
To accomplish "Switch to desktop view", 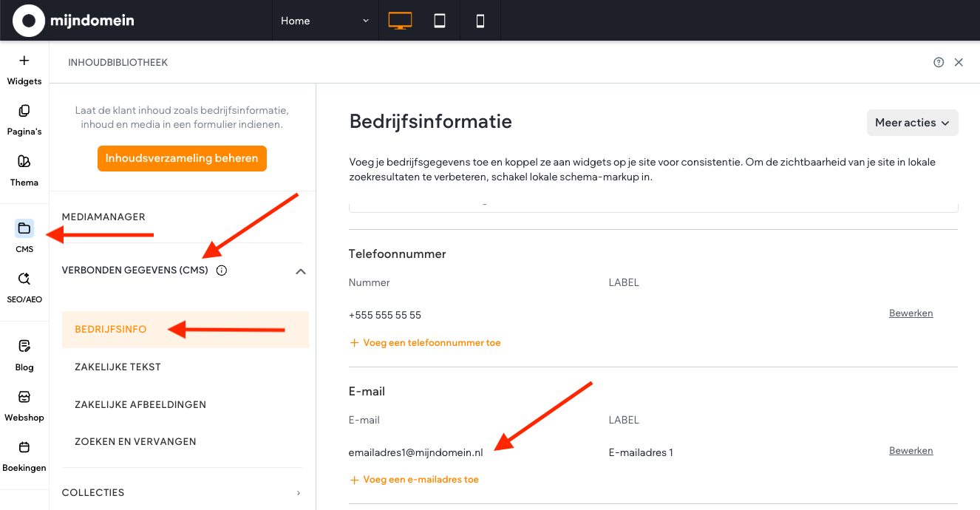I will [x=400, y=21].
